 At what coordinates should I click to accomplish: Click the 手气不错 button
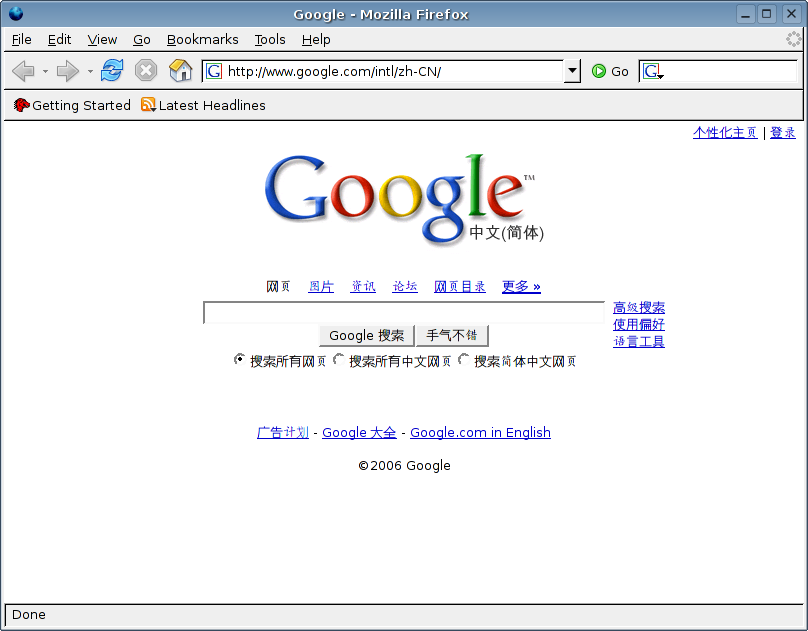pos(451,336)
